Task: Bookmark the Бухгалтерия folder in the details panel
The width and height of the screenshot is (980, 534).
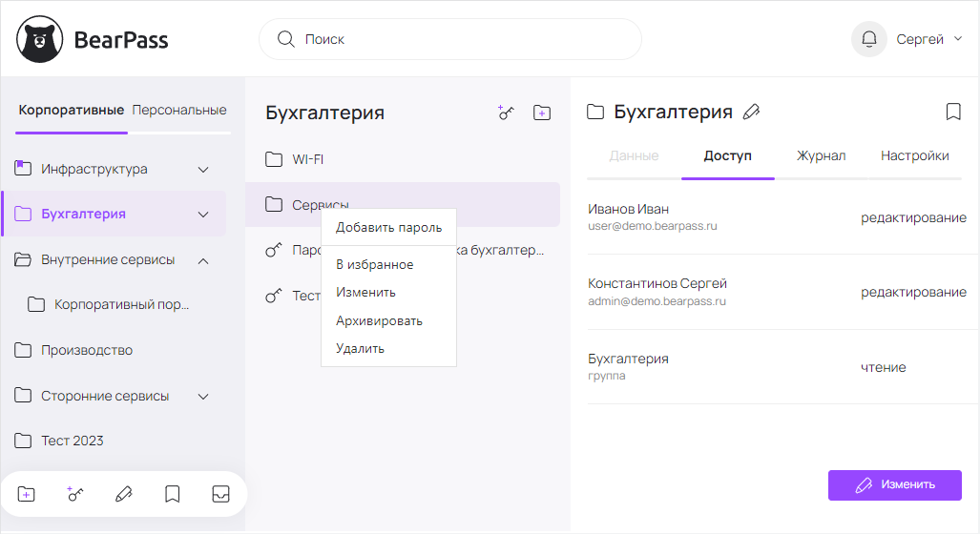Action: [952, 113]
